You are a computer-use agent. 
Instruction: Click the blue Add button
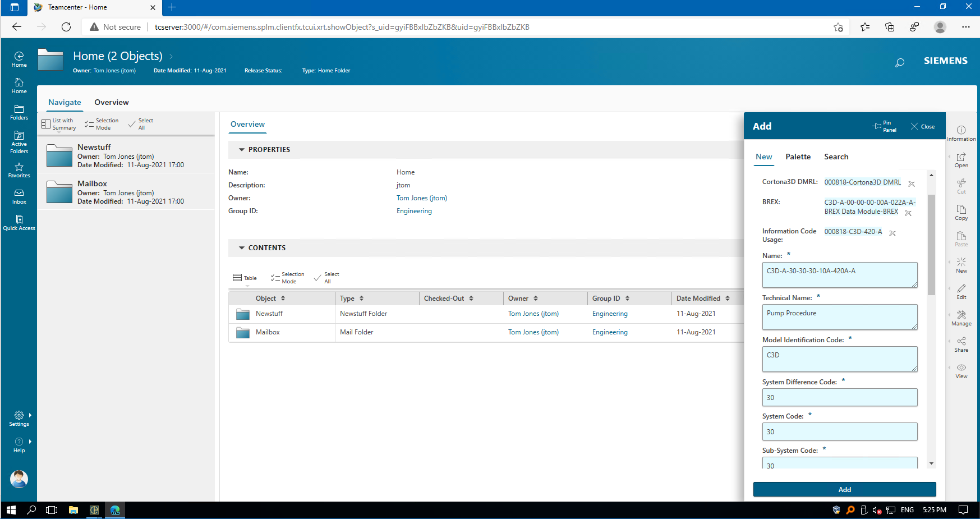pos(844,489)
